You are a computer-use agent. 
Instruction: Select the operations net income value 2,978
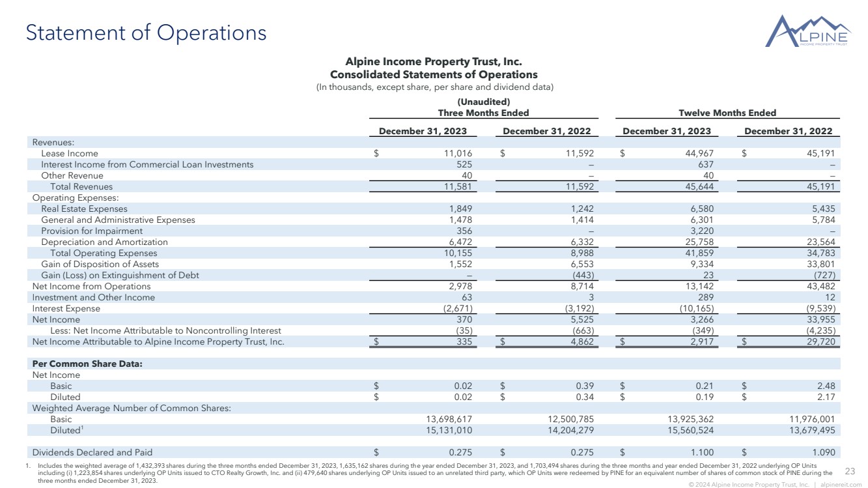(460, 286)
